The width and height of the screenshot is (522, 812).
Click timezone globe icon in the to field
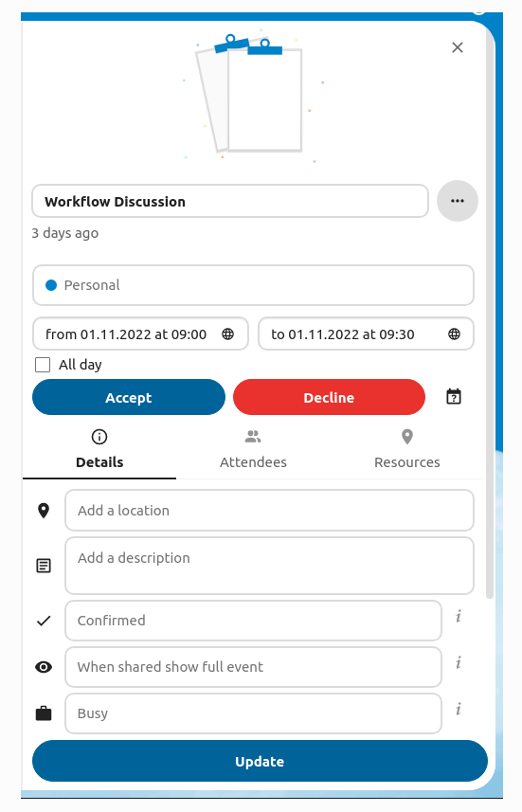pos(454,334)
